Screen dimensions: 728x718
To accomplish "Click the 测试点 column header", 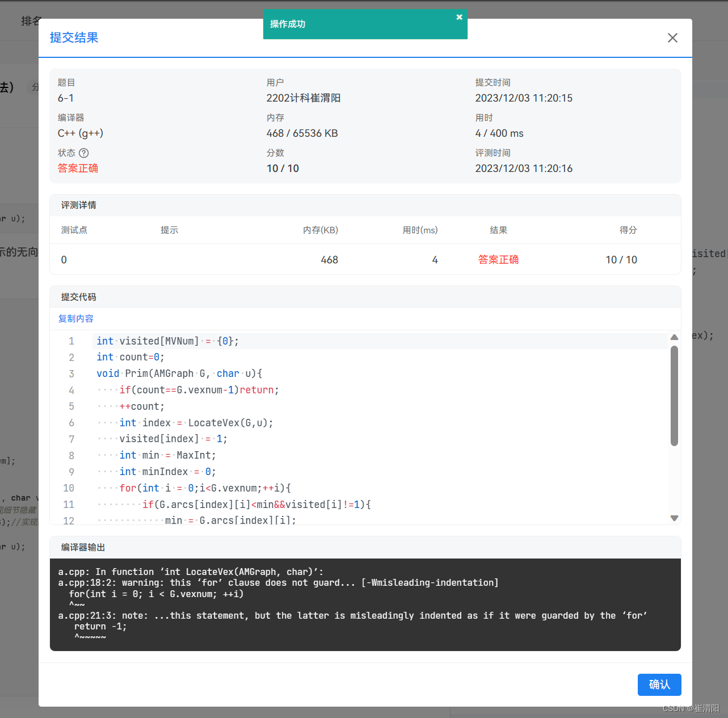I will pyautogui.click(x=74, y=230).
